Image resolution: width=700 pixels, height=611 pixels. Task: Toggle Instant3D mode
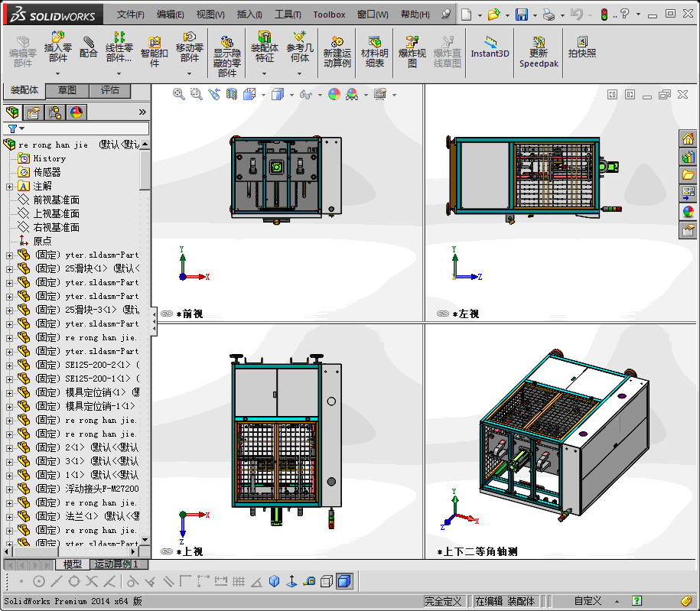point(490,47)
